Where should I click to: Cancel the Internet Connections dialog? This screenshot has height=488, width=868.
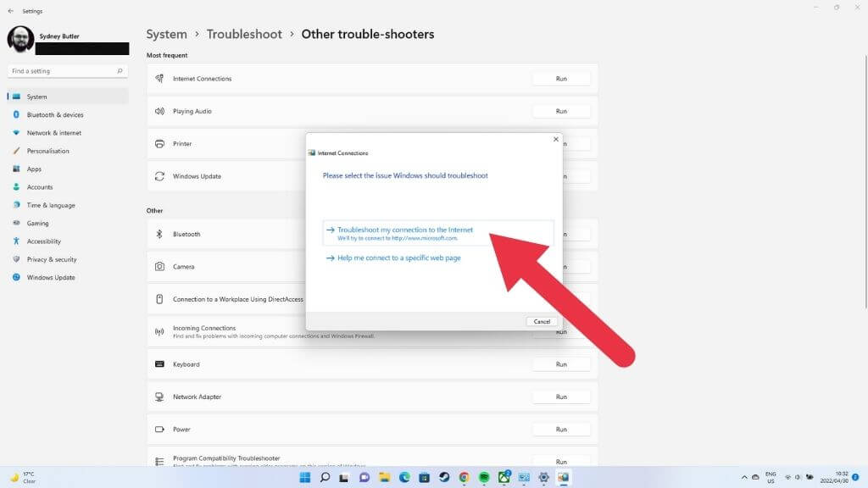(x=542, y=321)
